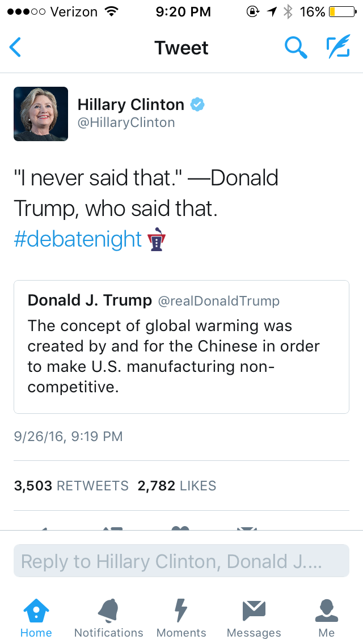Open the Notifications tab
363x644 pixels.
[108, 618]
